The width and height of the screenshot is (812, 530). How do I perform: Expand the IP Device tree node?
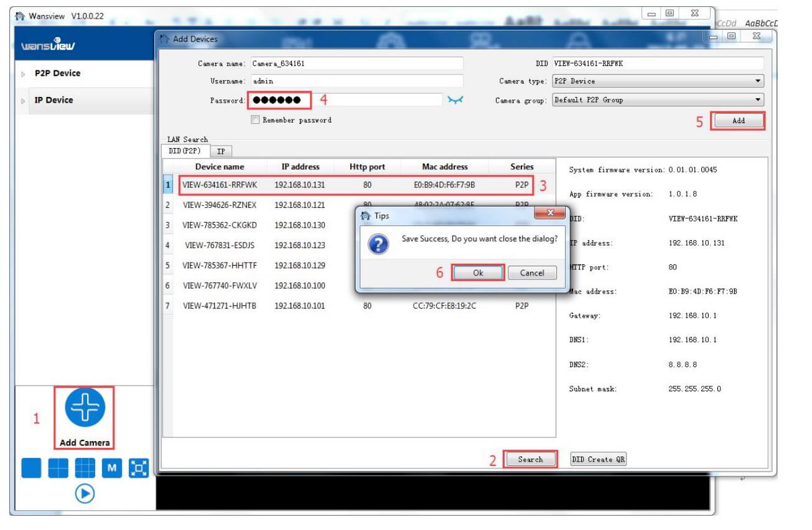pos(24,101)
